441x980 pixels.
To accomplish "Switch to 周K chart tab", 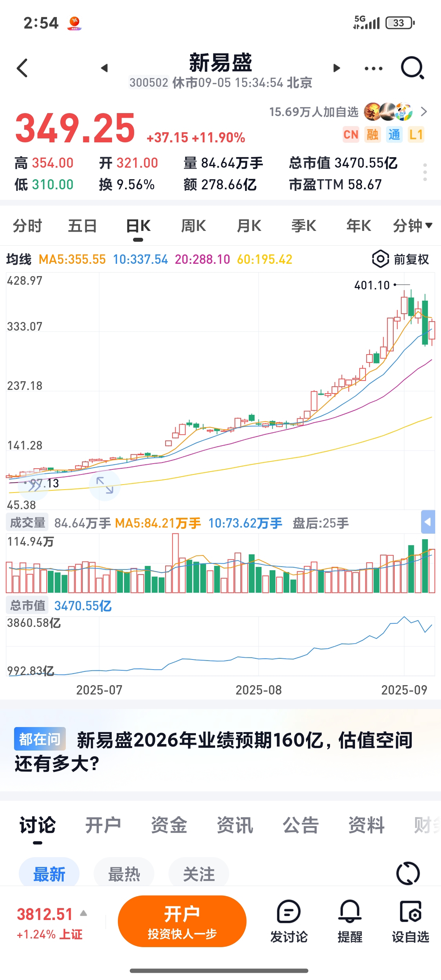I will 193,225.
